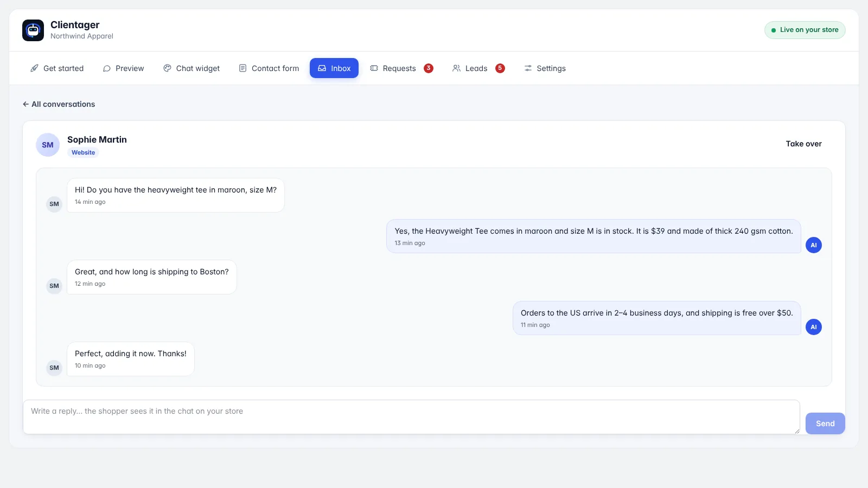Select the Inbox tab
This screenshot has width=868, height=488.
point(334,68)
